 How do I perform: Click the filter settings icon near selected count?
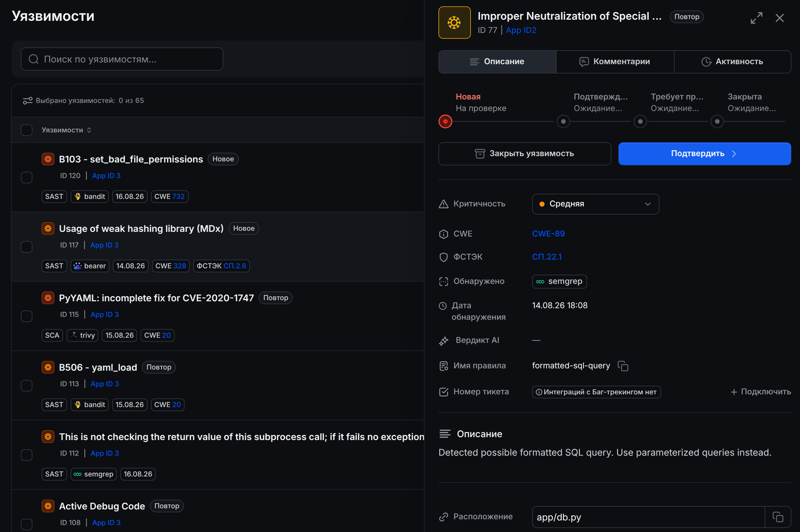click(27, 101)
